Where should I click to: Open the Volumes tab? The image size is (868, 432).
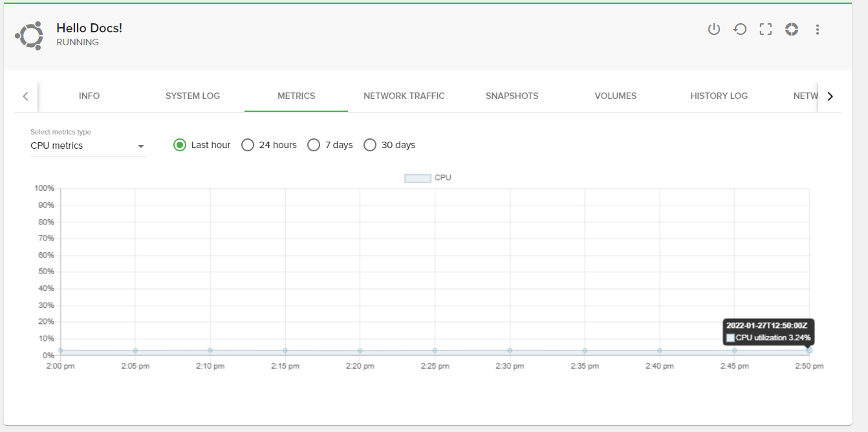point(615,96)
